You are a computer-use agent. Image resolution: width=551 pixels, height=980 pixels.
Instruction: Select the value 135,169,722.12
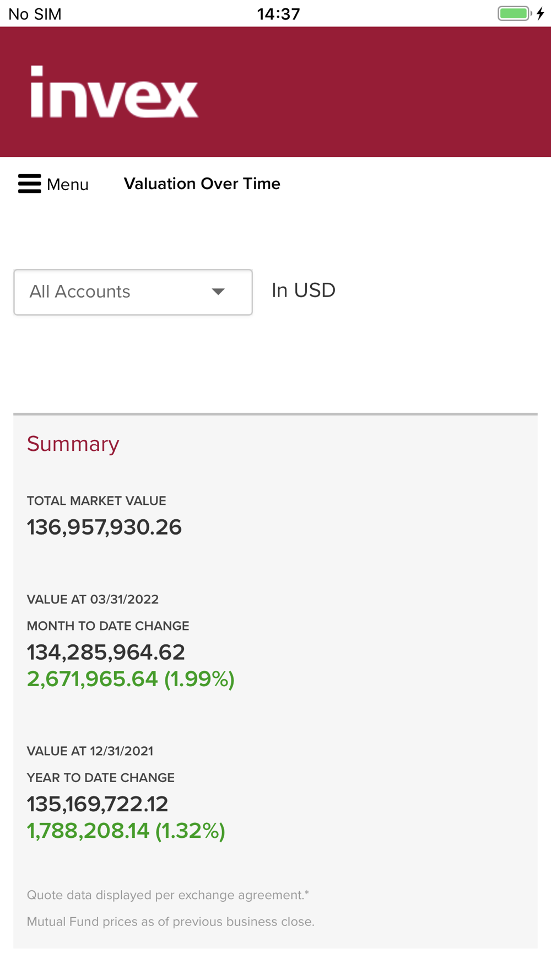(98, 804)
